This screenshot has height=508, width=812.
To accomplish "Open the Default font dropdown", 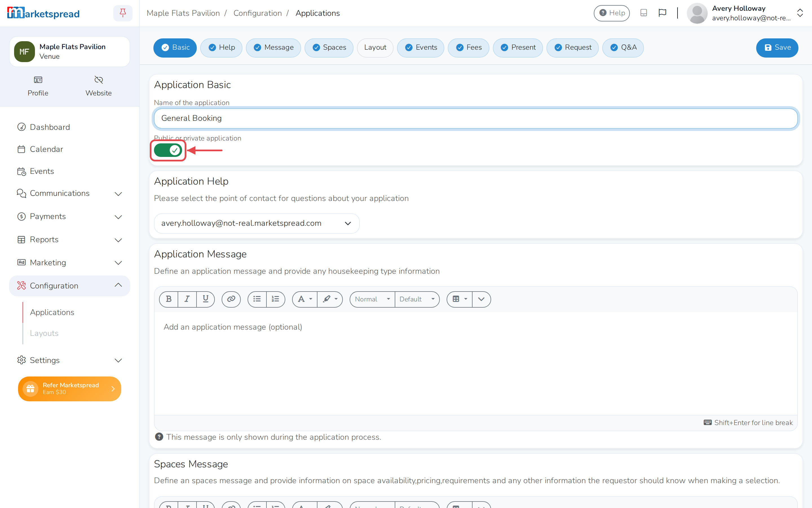I will (417, 299).
